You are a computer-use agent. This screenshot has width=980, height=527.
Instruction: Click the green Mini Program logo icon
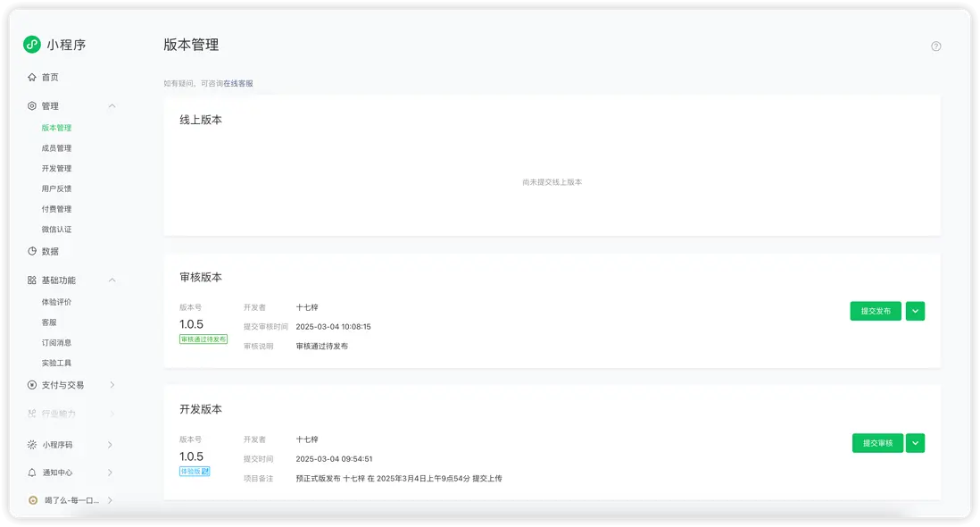click(32, 45)
